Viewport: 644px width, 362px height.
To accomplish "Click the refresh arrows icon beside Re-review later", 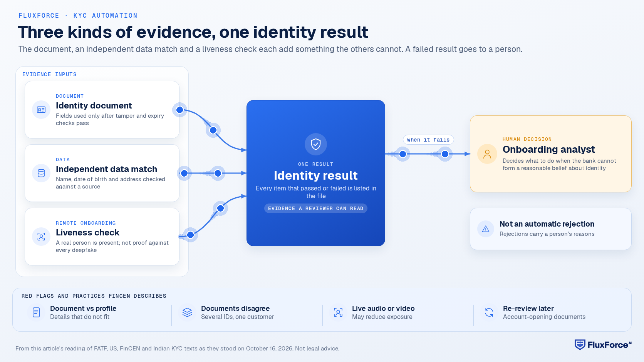I will click(x=489, y=312).
